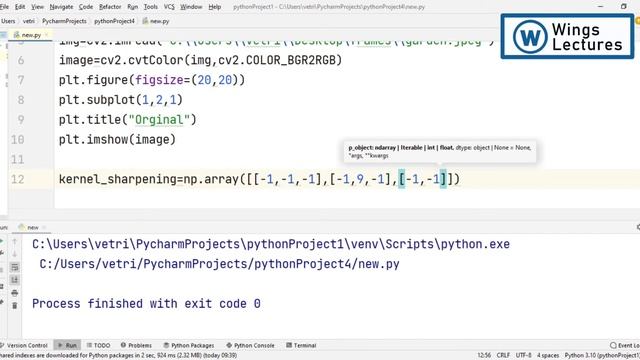
Task: Open the Version Control tool window
Action: click(24, 345)
